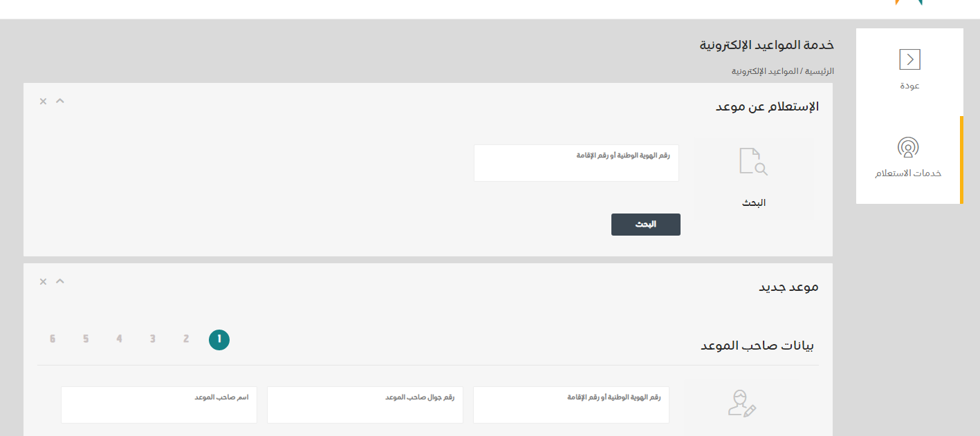Click the document search icon above البحث
This screenshot has width=980, height=436.
(x=753, y=161)
